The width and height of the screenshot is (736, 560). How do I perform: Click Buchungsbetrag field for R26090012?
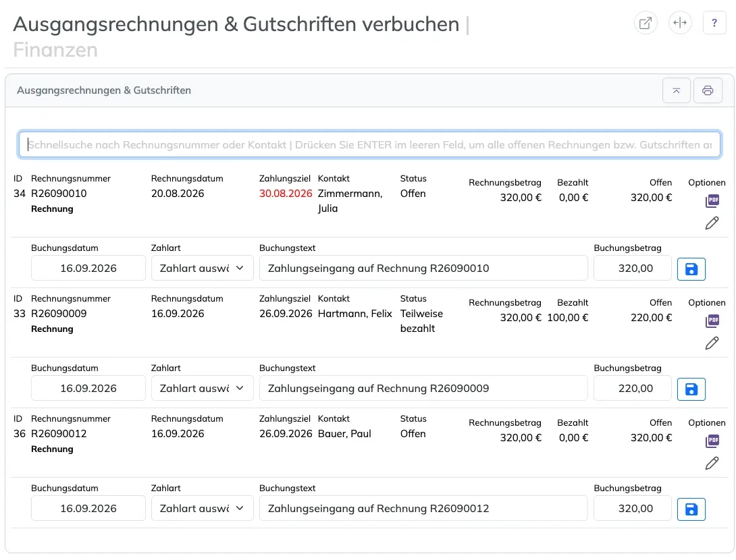632,509
